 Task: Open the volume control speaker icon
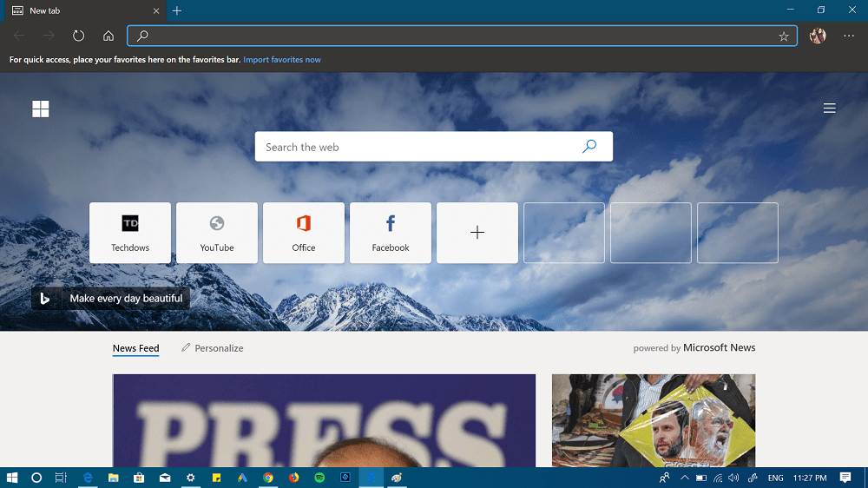pos(734,478)
